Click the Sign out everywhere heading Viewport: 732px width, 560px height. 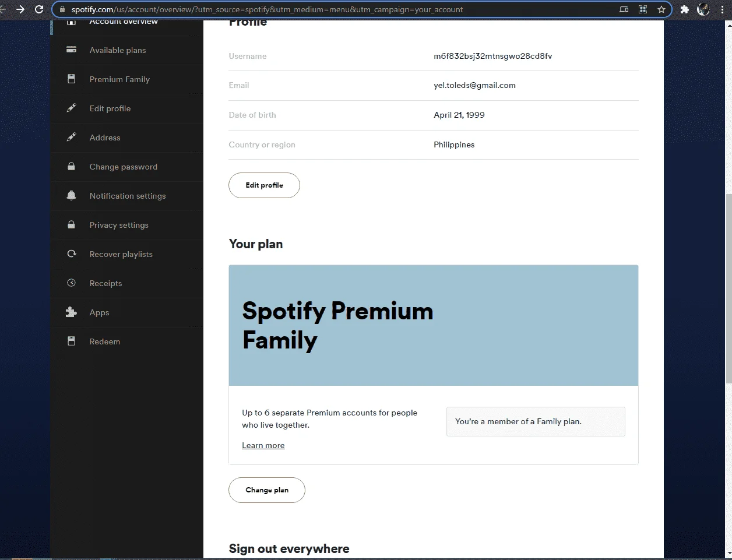point(289,549)
